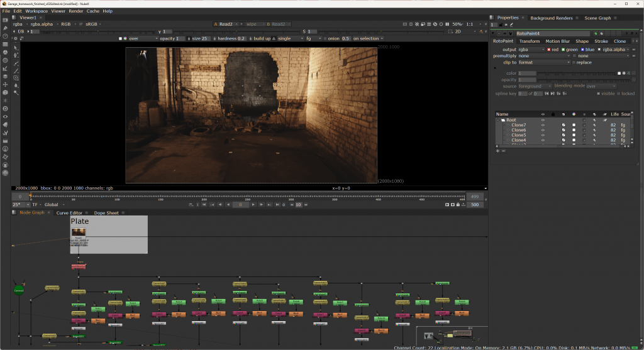Activate the Clone tool
644x350 pixels.
pos(16,78)
